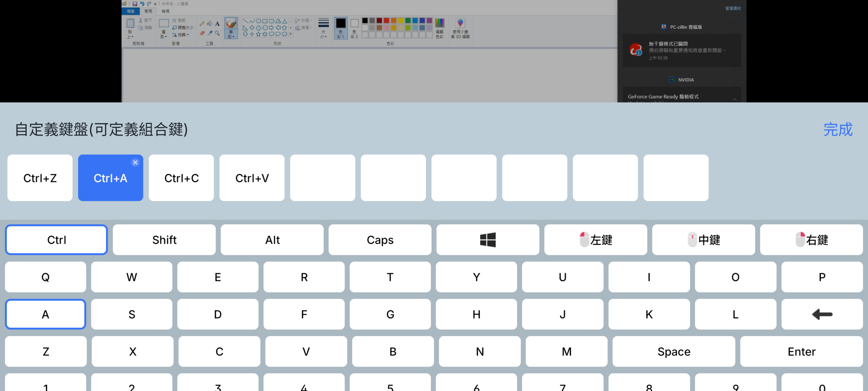The height and width of the screenshot is (391, 868).
Task: Remove the Ctrl+A shortcut with its X badge
Action: click(135, 163)
